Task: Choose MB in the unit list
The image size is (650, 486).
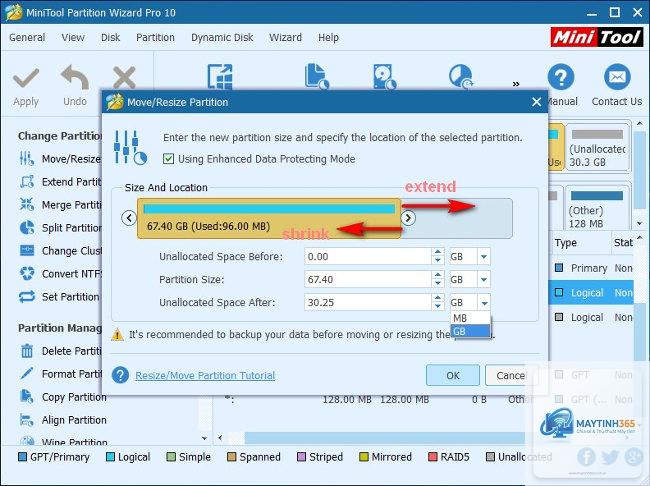Action: 470,318
